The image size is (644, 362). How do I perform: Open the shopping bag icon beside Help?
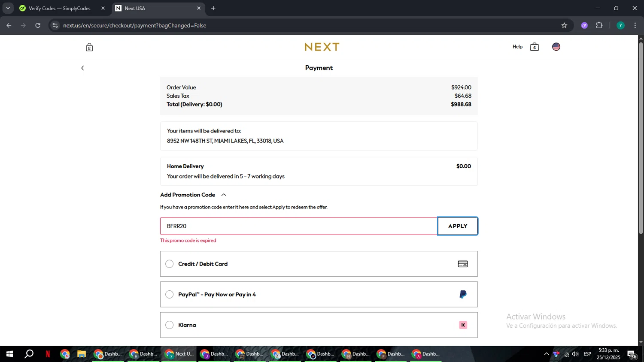[x=535, y=47]
